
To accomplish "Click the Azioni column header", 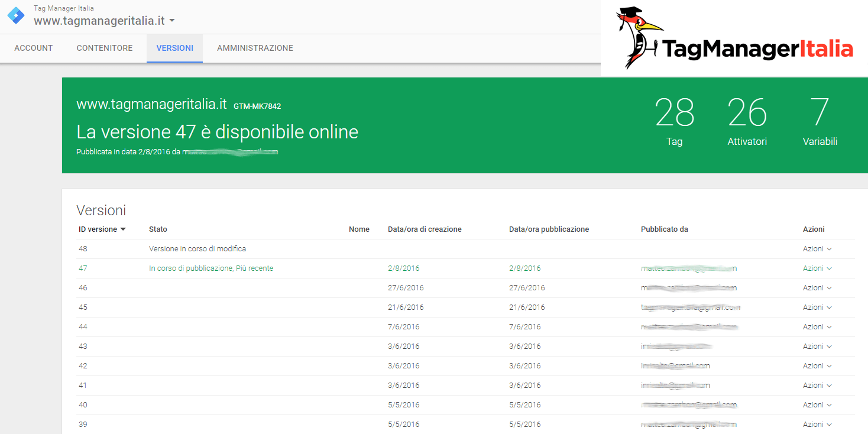I will (x=814, y=229).
